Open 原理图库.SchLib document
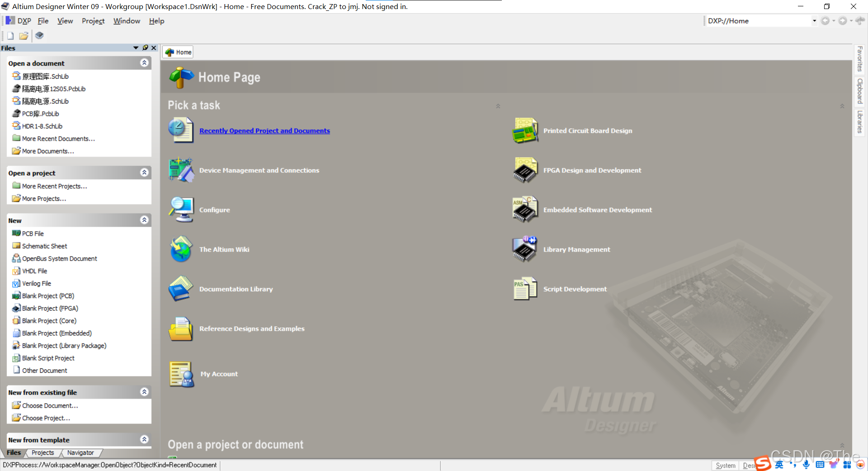The image size is (868, 471). coord(45,76)
